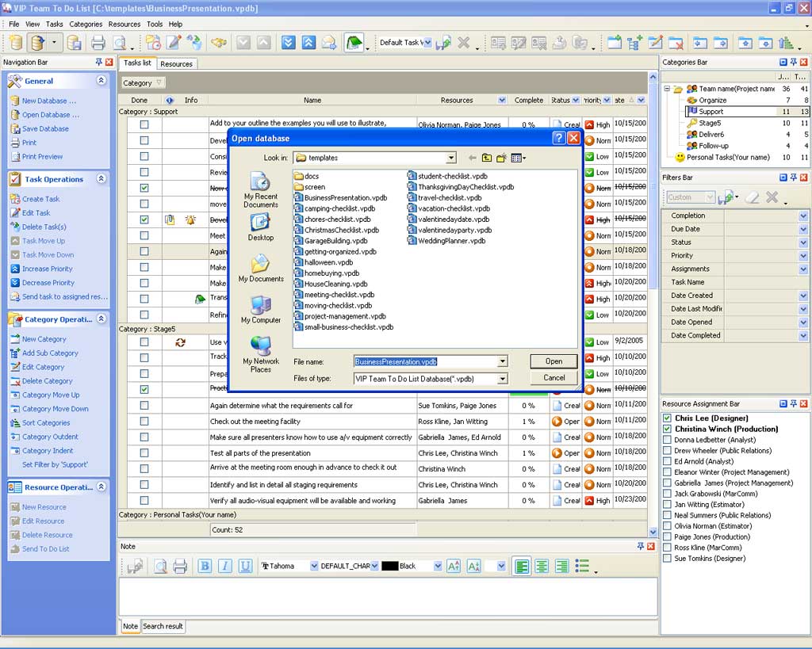
Task: Click the Open button in dialog
Action: [x=553, y=361]
